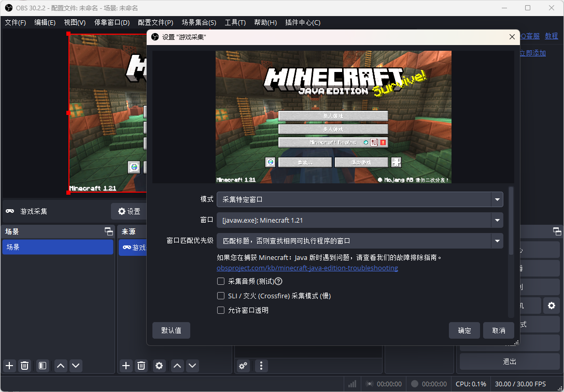Click the streaming status icon in status bar

pos(369,384)
